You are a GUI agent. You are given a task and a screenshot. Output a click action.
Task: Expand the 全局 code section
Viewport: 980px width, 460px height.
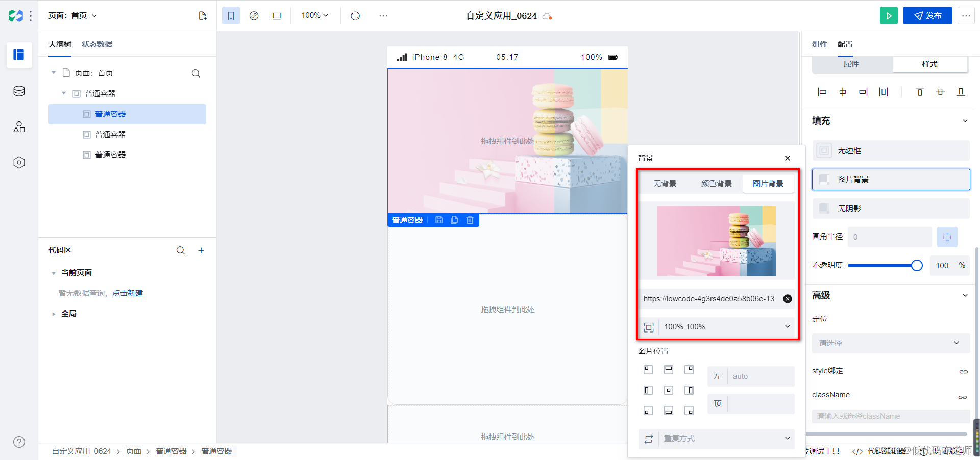pos(54,314)
